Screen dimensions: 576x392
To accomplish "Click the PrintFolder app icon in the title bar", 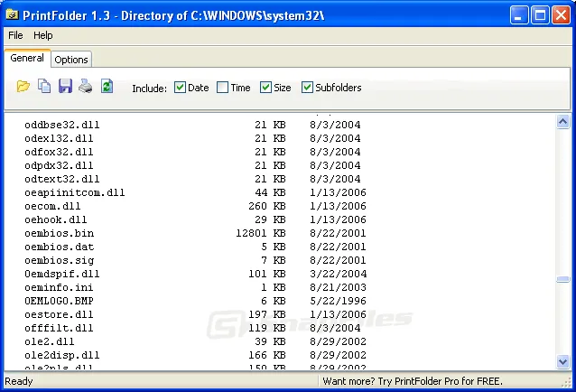I will coord(13,14).
